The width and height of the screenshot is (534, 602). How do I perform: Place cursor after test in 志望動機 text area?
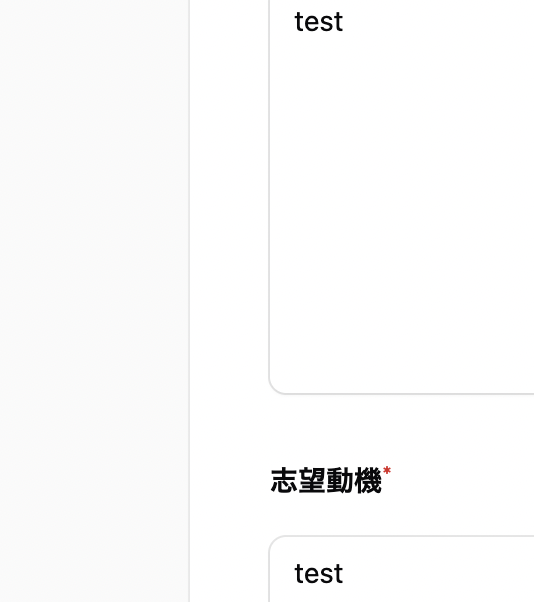[x=344, y=574]
